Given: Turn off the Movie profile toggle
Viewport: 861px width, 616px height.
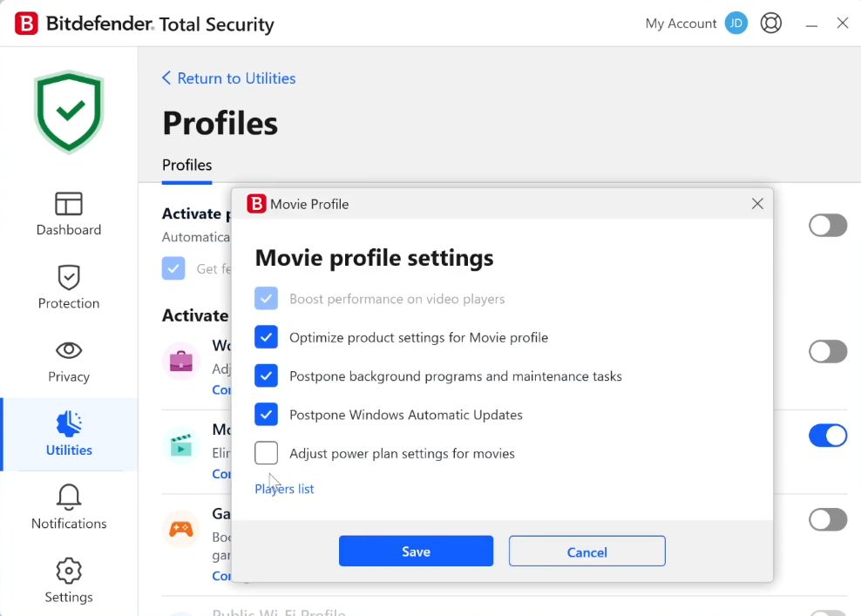Looking at the screenshot, I should click(827, 436).
